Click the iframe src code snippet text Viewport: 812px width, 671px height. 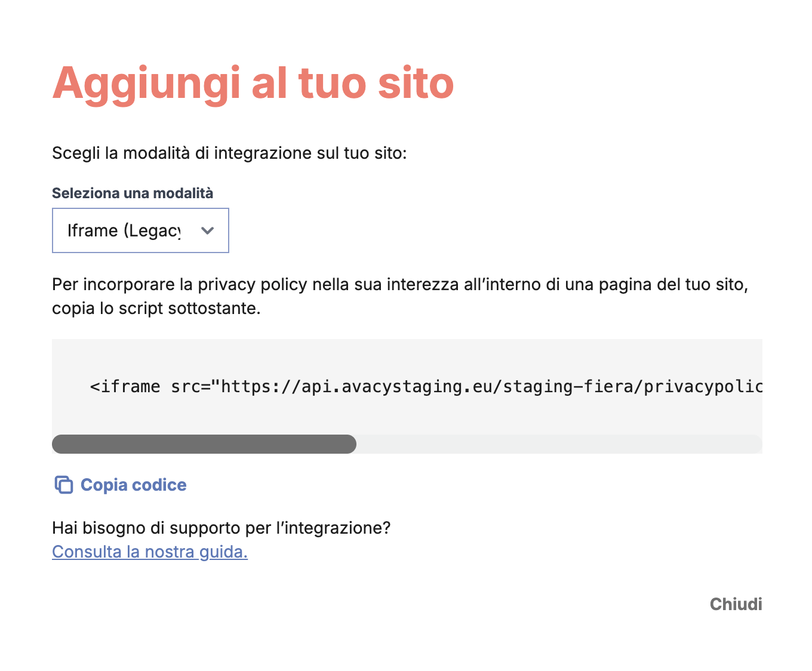click(426, 387)
